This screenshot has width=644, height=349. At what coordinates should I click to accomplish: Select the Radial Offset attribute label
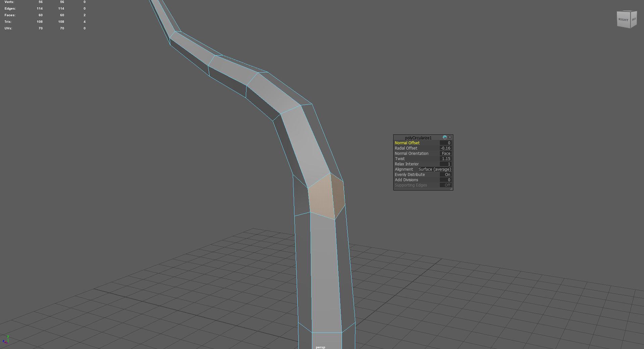[x=406, y=148]
